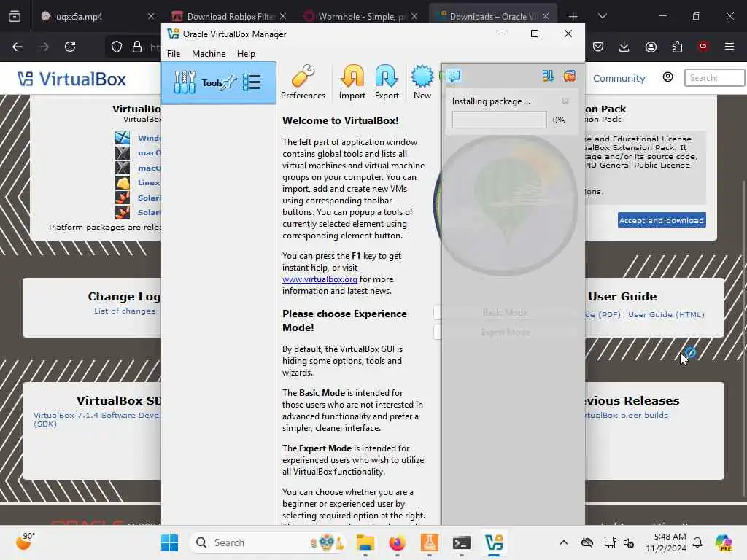Screen dimensions: 747x560
Task: Toggle the notification center speech-bubble icon
Action: point(454,76)
